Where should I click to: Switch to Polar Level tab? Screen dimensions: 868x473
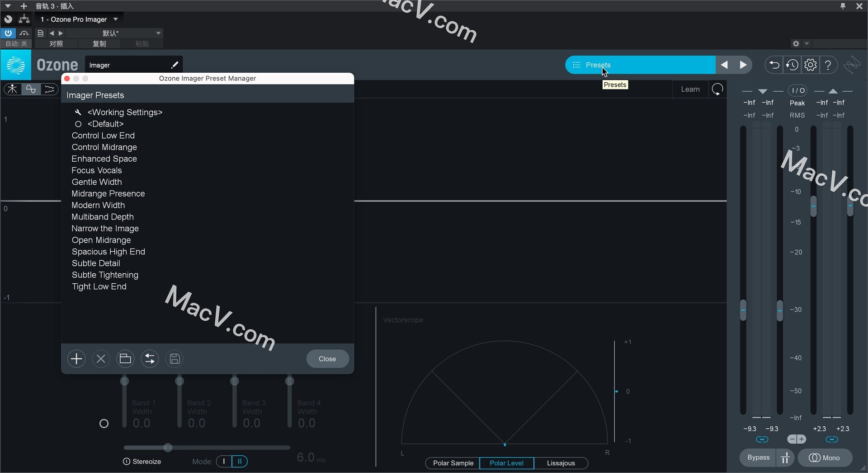(506, 463)
